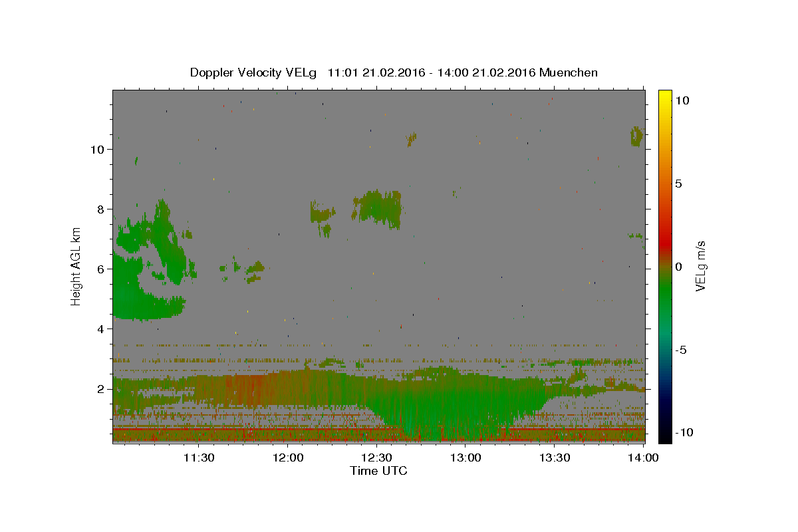Click the 11:30 time axis label
The height and width of the screenshot is (532, 798).
[x=198, y=458]
